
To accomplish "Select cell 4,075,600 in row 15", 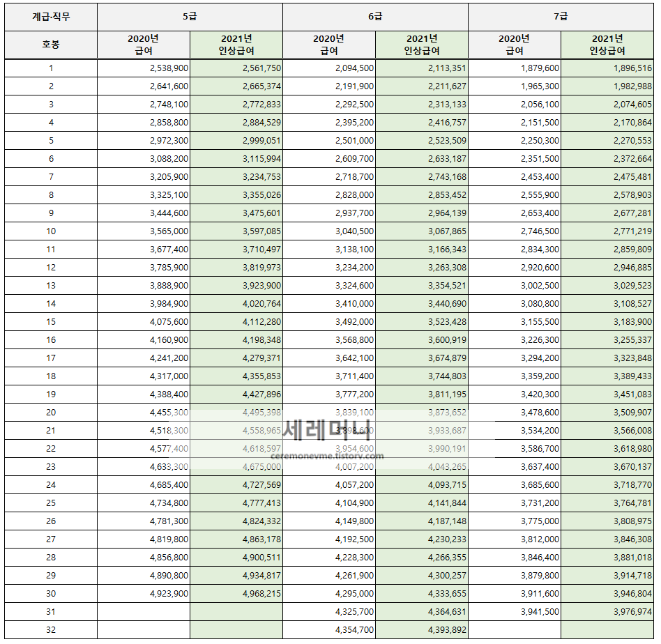I will coord(144,322).
